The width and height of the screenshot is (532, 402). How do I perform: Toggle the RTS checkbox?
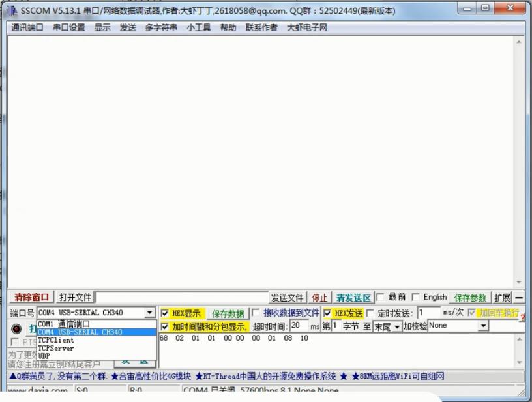tap(14, 341)
